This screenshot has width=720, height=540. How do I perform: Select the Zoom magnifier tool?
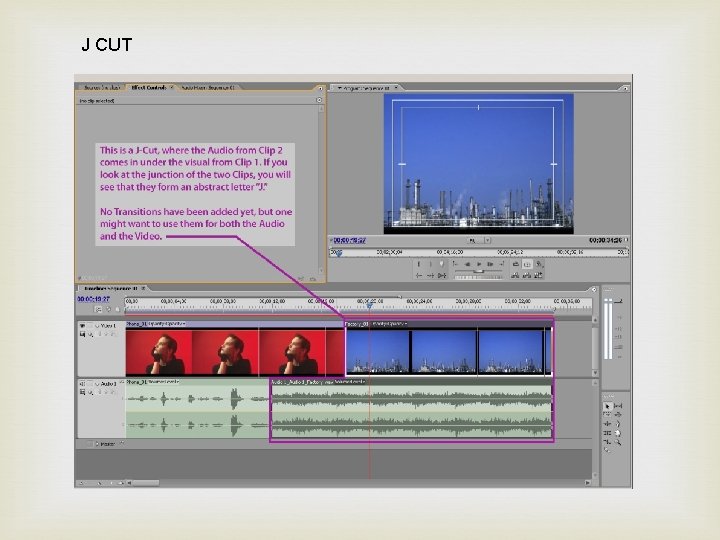618,442
